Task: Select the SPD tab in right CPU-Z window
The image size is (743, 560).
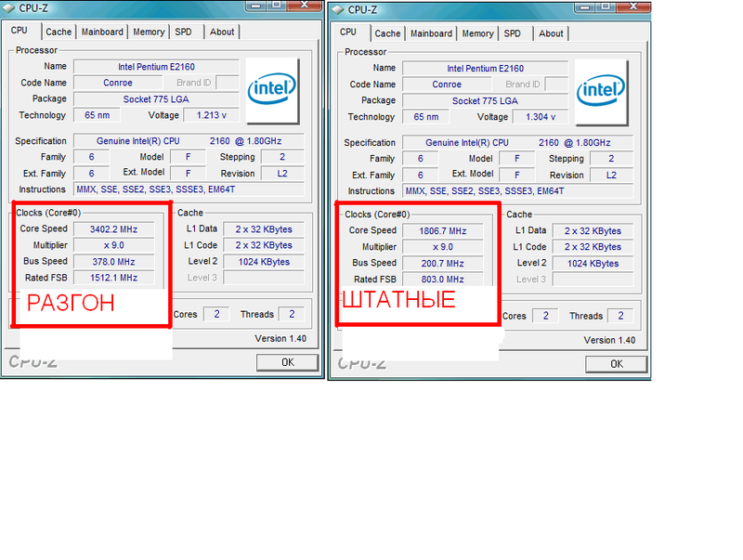Action: (x=513, y=33)
